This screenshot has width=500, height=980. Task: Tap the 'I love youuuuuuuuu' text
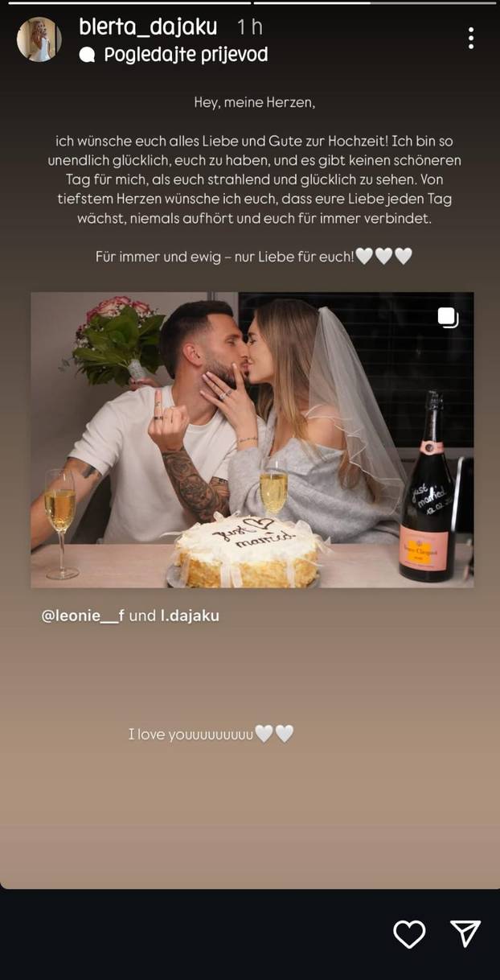(191, 735)
